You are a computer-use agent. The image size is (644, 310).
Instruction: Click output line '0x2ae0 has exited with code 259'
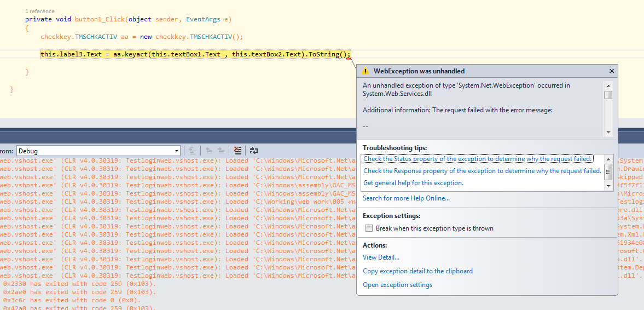click(80, 292)
